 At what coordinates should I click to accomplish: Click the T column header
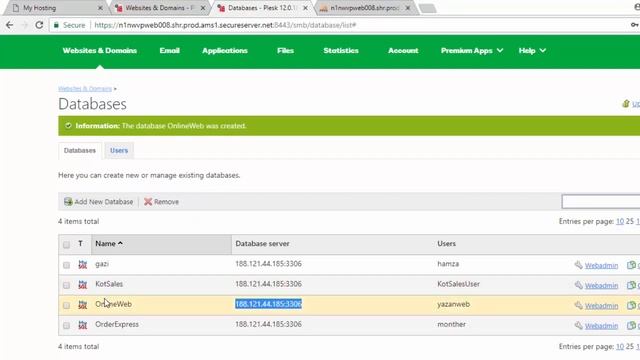coord(80,244)
